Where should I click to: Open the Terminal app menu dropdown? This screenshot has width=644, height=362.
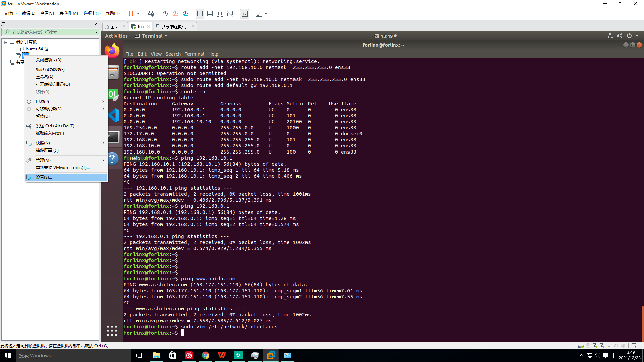click(151, 36)
